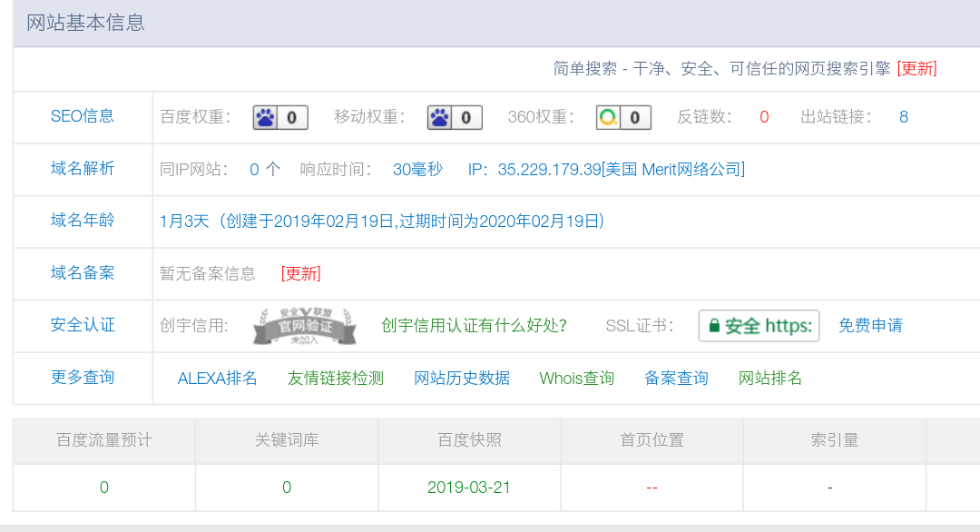Click the 出站链接: label
This screenshot has width=980, height=532.
(836, 117)
